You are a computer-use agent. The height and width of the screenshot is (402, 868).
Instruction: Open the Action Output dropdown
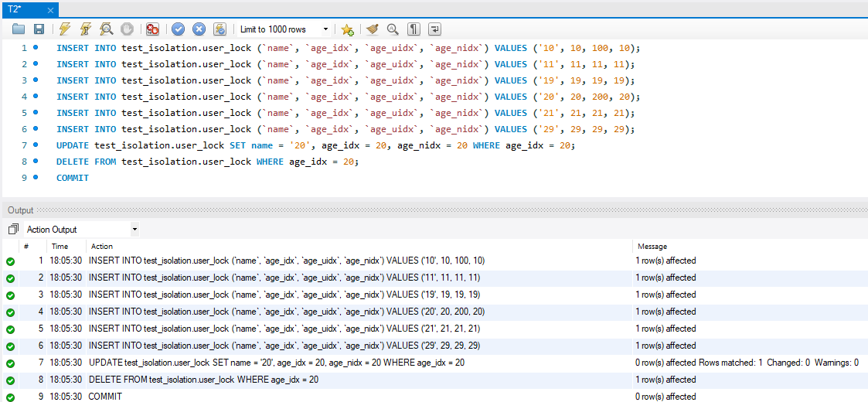[82, 230]
